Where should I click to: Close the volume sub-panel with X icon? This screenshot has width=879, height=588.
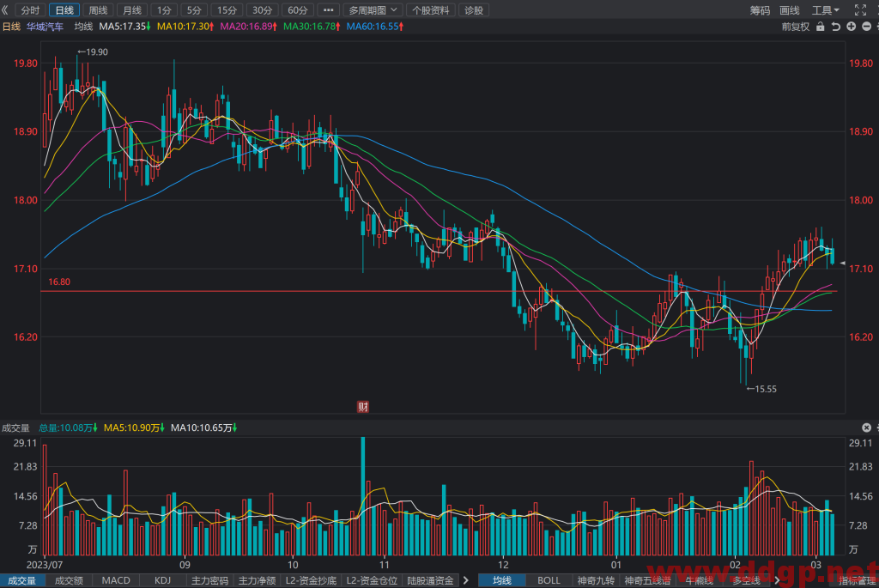[866, 427]
